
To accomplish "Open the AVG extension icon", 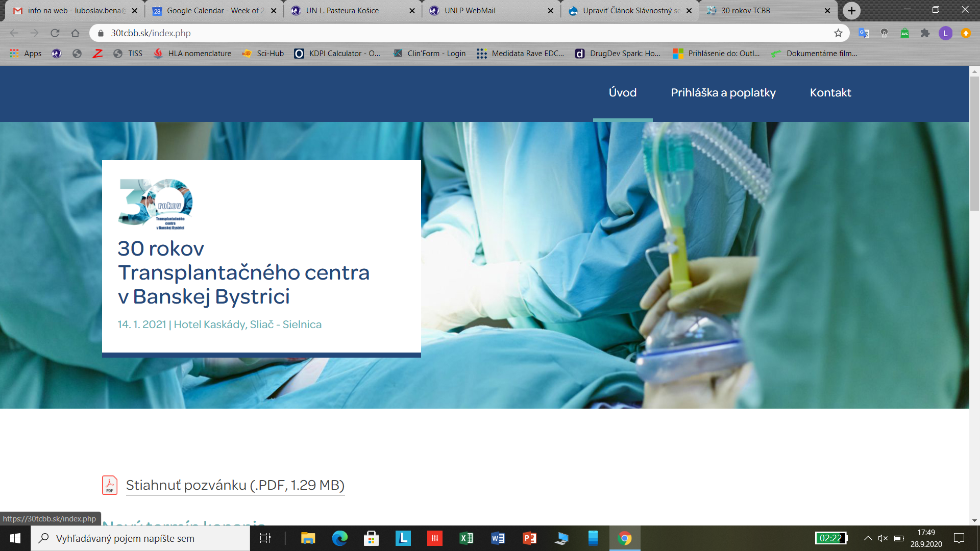I will pos(904,33).
